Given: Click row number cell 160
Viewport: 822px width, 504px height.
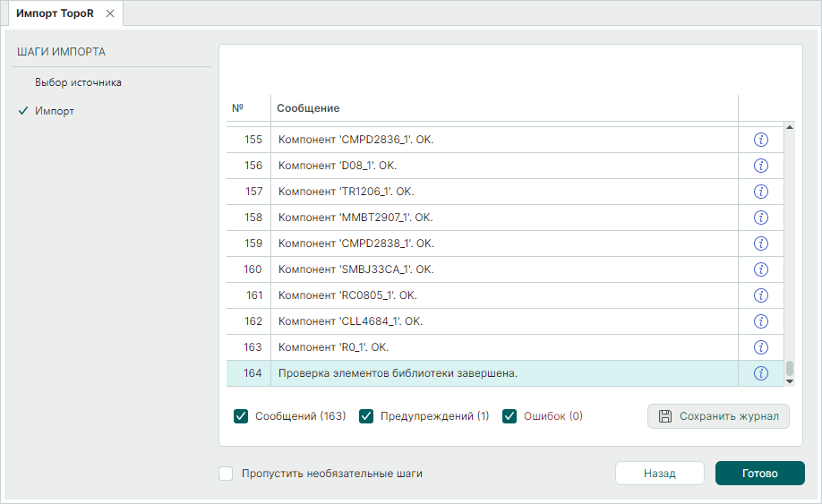Looking at the screenshot, I should pyautogui.click(x=249, y=269).
